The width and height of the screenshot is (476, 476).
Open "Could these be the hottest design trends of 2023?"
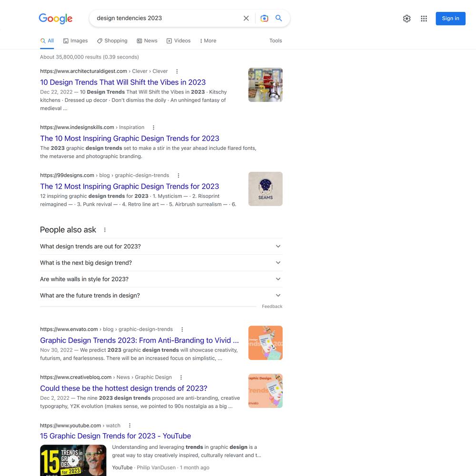(x=124, y=388)
